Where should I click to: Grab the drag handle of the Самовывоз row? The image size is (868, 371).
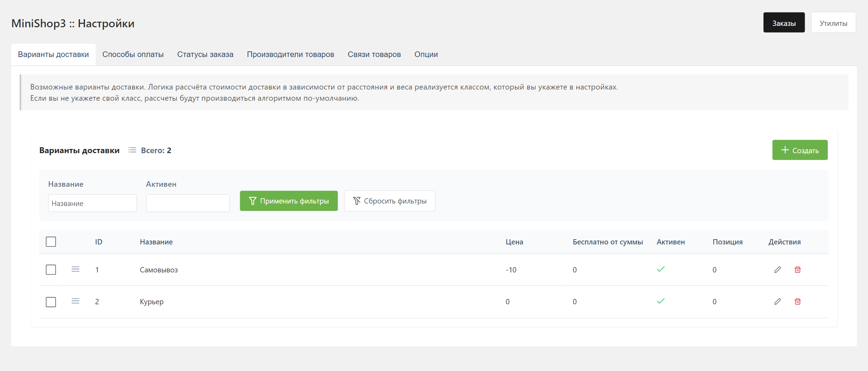point(76,269)
